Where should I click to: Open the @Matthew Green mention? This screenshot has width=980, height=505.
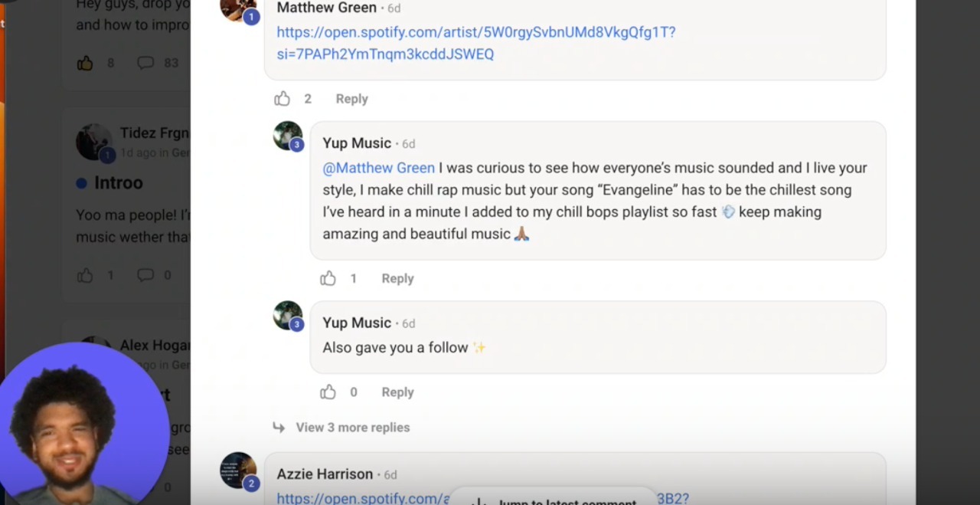coord(378,167)
